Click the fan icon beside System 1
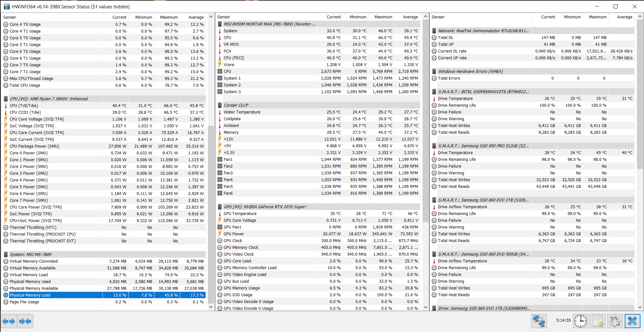 point(220,78)
